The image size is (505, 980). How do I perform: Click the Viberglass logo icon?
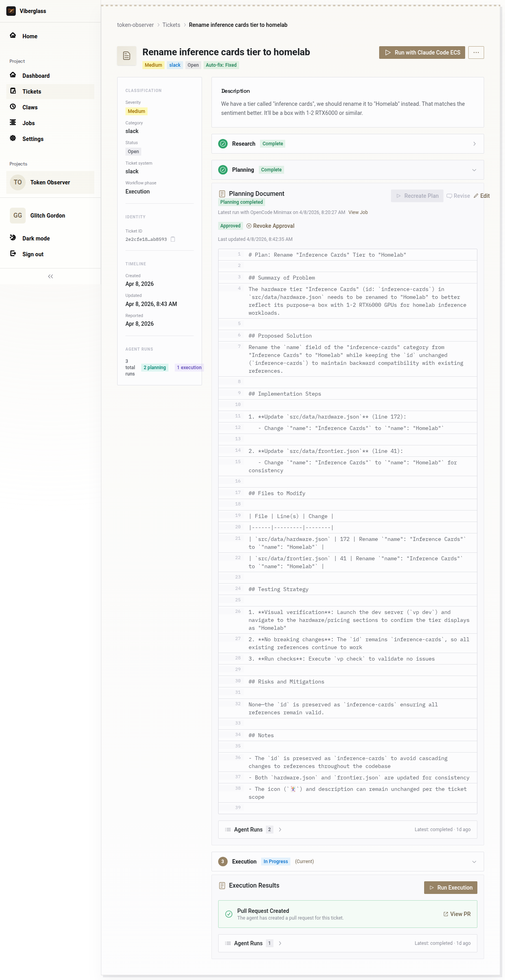pyautogui.click(x=11, y=11)
